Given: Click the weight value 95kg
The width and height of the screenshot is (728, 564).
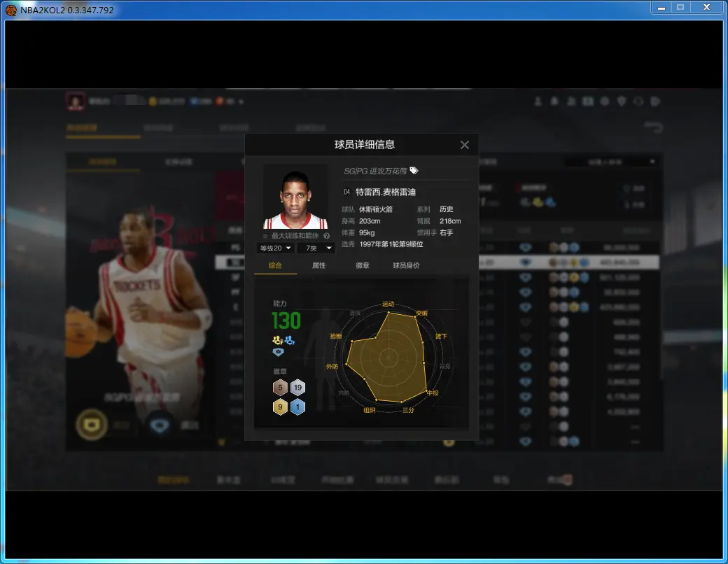Looking at the screenshot, I should [367, 232].
